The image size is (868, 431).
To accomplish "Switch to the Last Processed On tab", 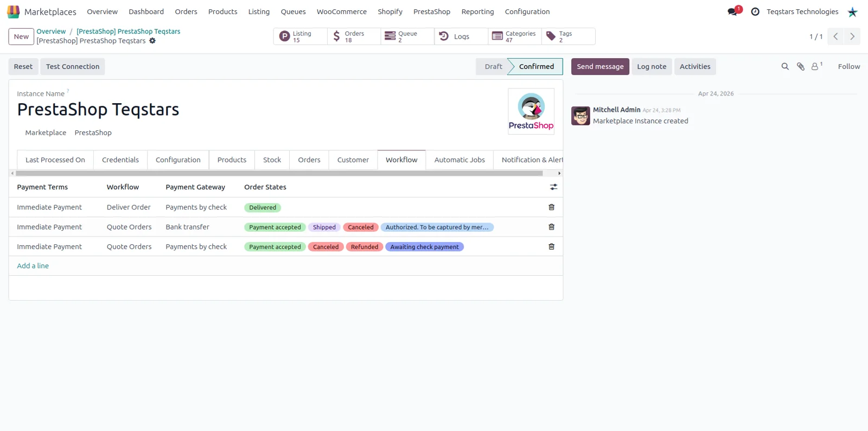I will (55, 160).
